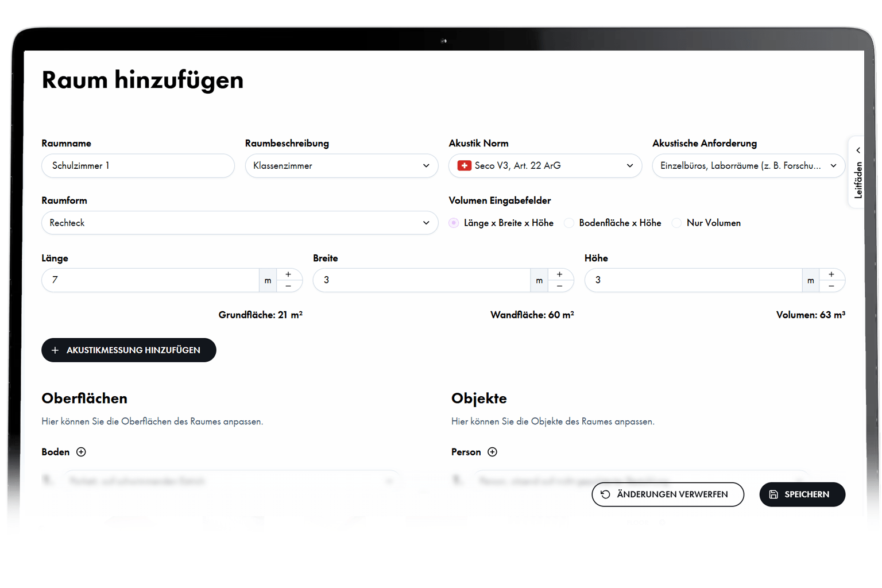Expand the Akustische Anforderung dropdown

[748, 166]
